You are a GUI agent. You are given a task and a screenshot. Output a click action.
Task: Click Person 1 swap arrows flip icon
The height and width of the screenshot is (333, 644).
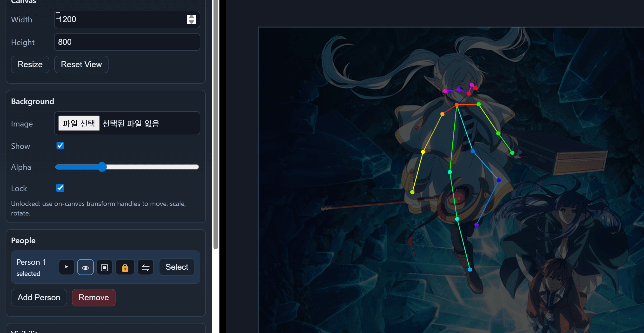click(x=145, y=267)
